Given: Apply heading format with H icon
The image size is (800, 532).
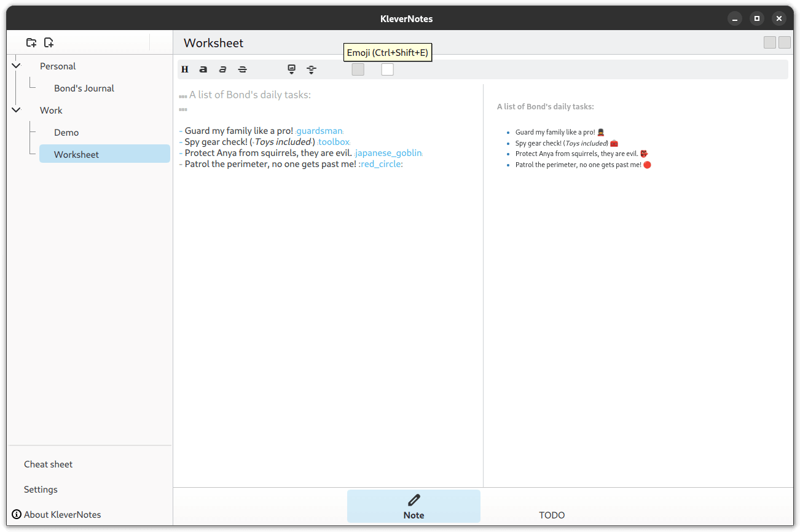Looking at the screenshot, I should (185, 69).
